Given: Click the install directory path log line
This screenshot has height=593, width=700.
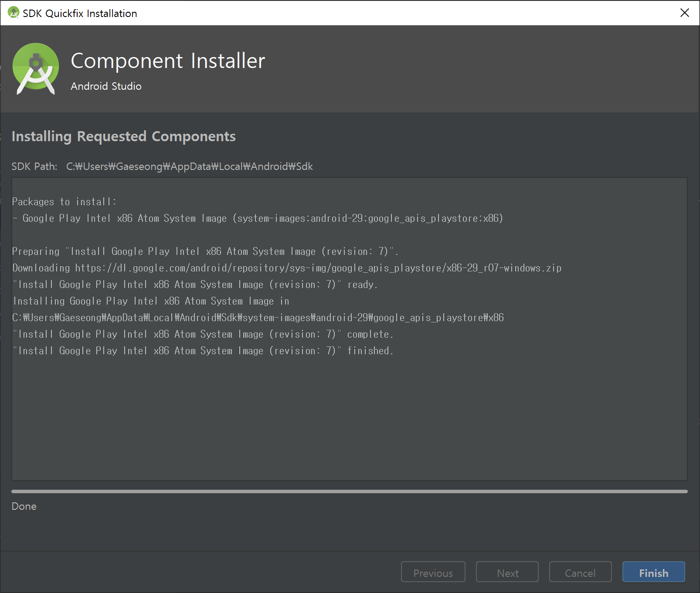Looking at the screenshot, I should pos(258,318).
